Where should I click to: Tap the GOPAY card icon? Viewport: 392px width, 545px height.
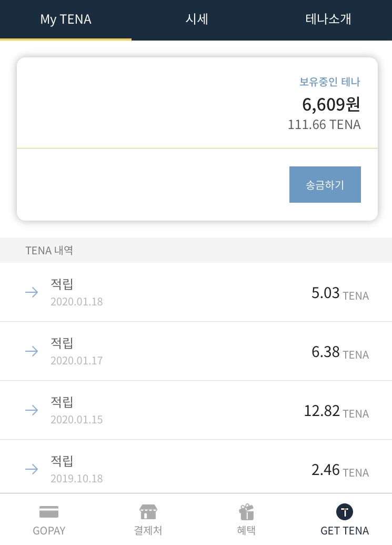(49, 511)
